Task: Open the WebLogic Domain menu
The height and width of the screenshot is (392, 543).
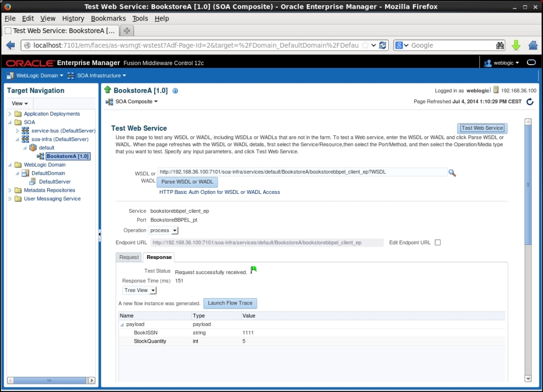Action: tap(40, 75)
